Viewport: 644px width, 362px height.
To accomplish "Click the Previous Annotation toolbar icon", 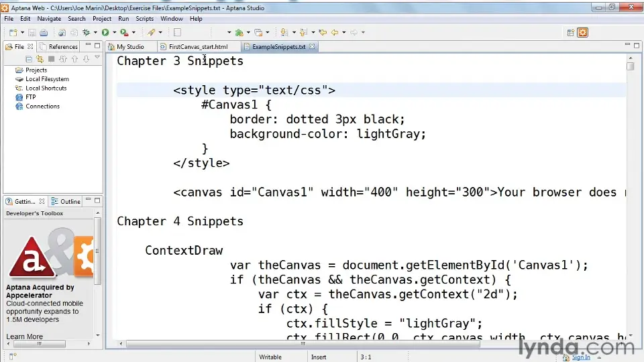I will click(x=303, y=32).
